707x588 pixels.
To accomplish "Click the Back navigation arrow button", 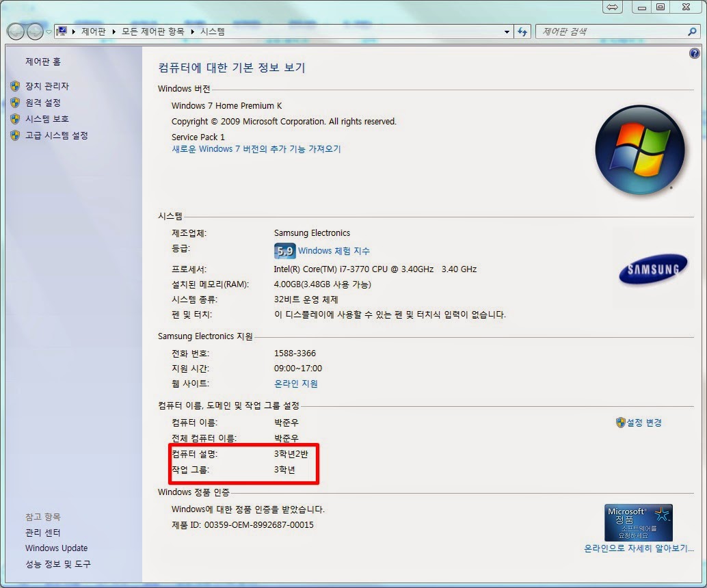I will coord(16,31).
